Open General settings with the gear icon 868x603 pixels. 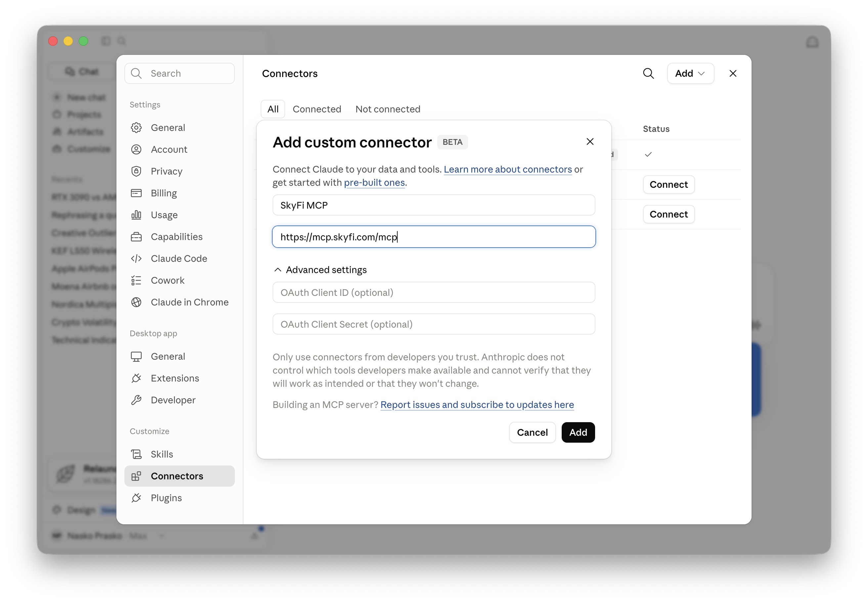(136, 128)
